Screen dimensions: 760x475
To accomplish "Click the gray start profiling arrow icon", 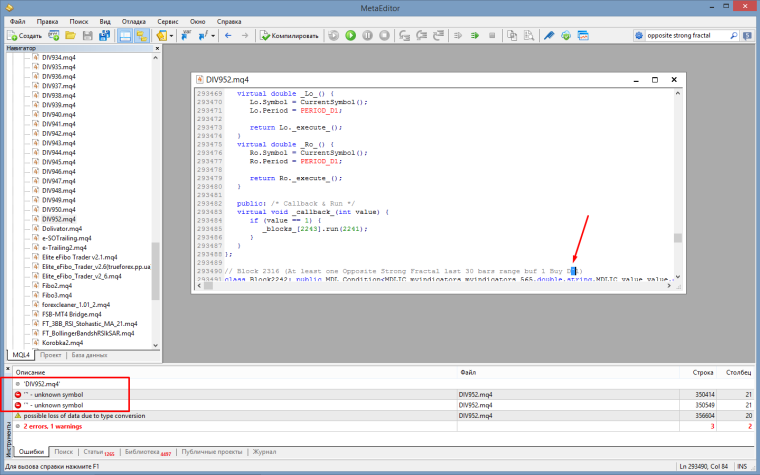I will coord(458,35).
